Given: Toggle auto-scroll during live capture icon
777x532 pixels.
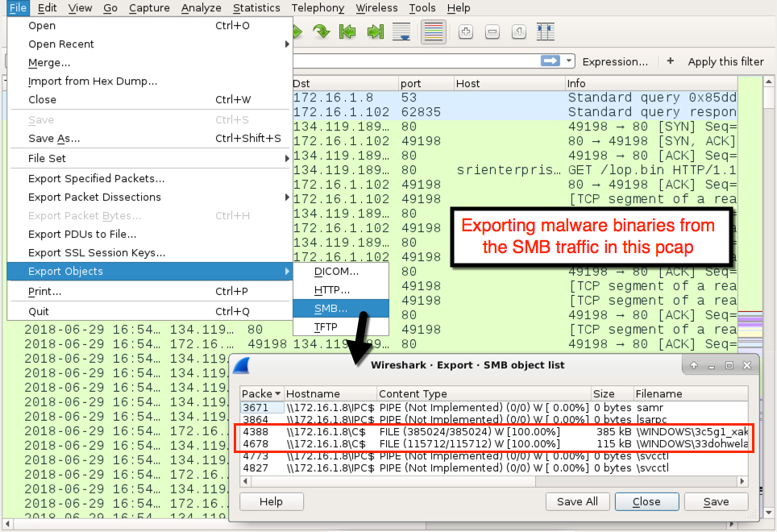Looking at the screenshot, I should pos(401,32).
